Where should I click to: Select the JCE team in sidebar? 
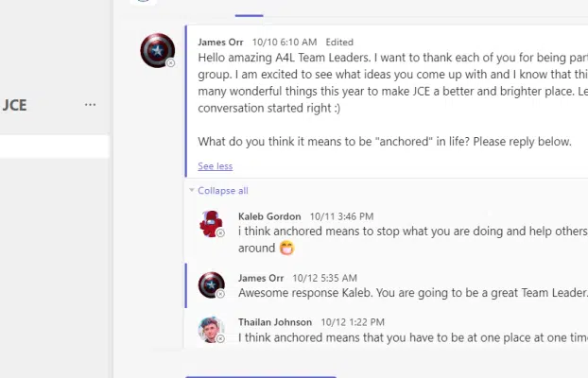(15, 105)
